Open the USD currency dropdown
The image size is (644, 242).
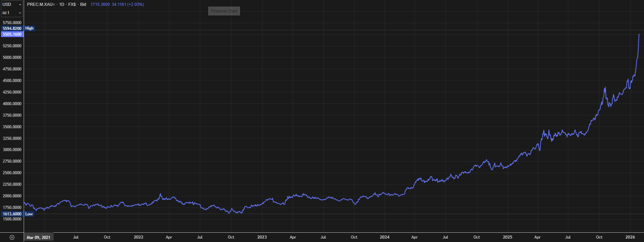[x=12, y=4]
